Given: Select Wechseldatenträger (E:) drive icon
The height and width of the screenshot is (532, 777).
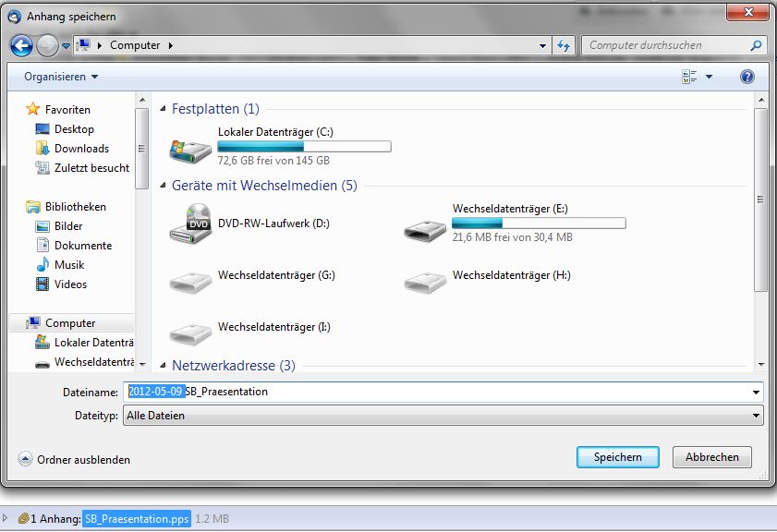Looking at the screenshot, I should click(425, 230).
